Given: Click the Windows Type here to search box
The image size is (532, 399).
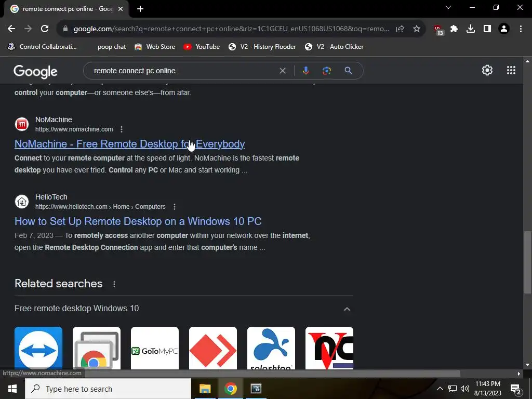Looking at the screenshot, I should (108, 389).
